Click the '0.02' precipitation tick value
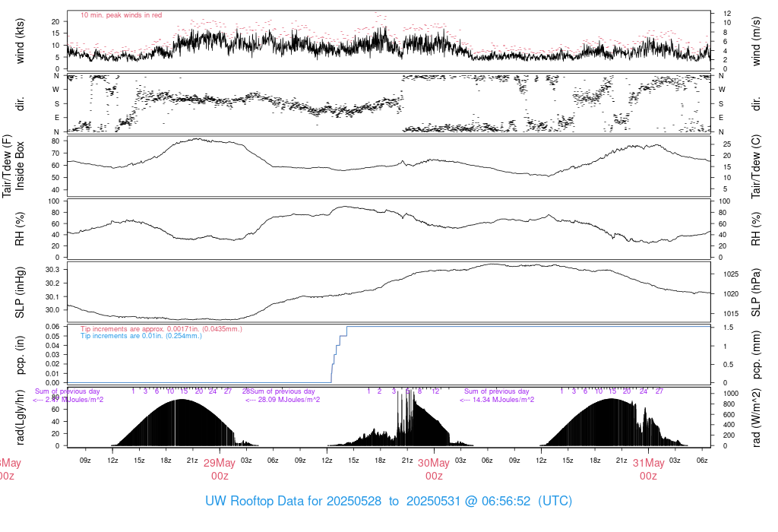Viewport: 778px width, 532px height. pyautogui.click(x=52, y=364)
